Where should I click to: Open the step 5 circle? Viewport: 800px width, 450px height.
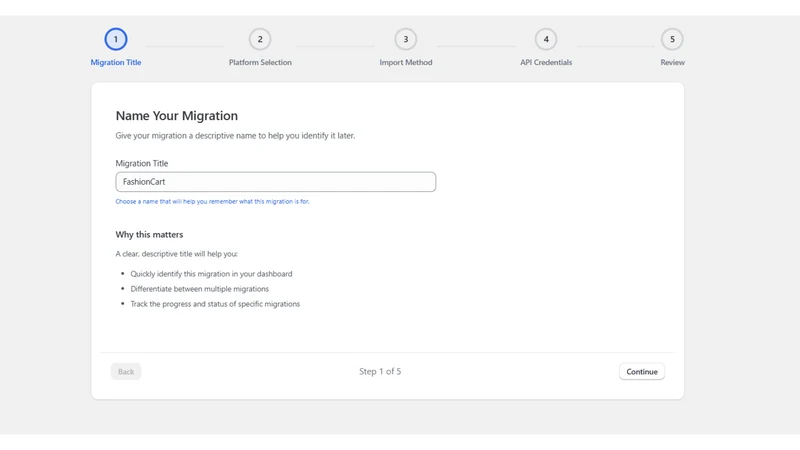click(x=672, y=39)
